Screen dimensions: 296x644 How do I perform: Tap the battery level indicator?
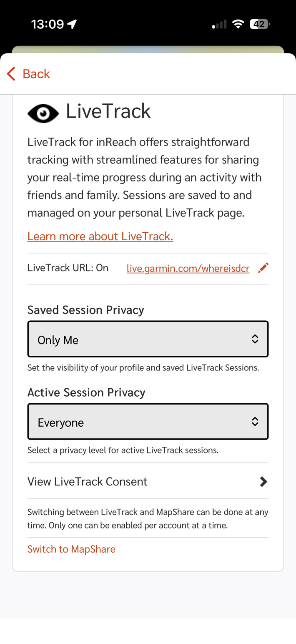pyautogui.click(x=259, y=24)
